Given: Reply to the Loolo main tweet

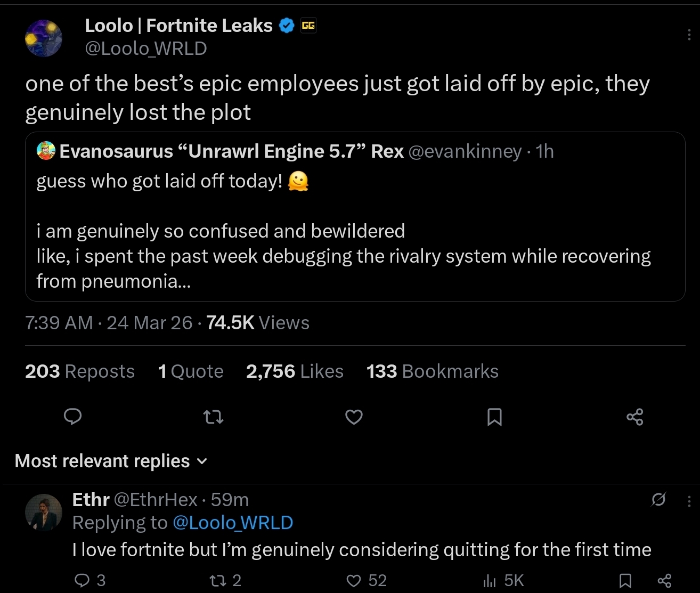Looking at the screenshot, I should (72, 417).
